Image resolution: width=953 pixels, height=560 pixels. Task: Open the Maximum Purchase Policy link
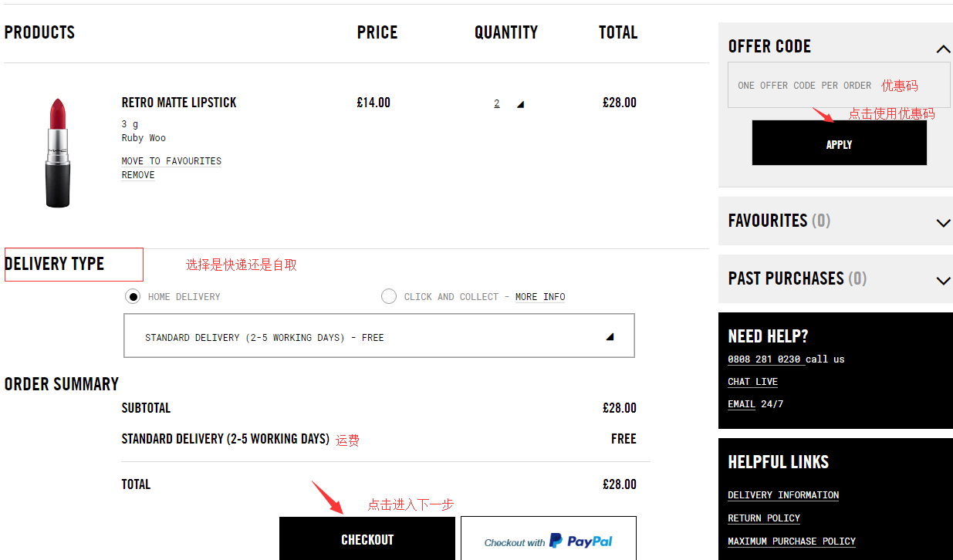(x=792, y=541)
